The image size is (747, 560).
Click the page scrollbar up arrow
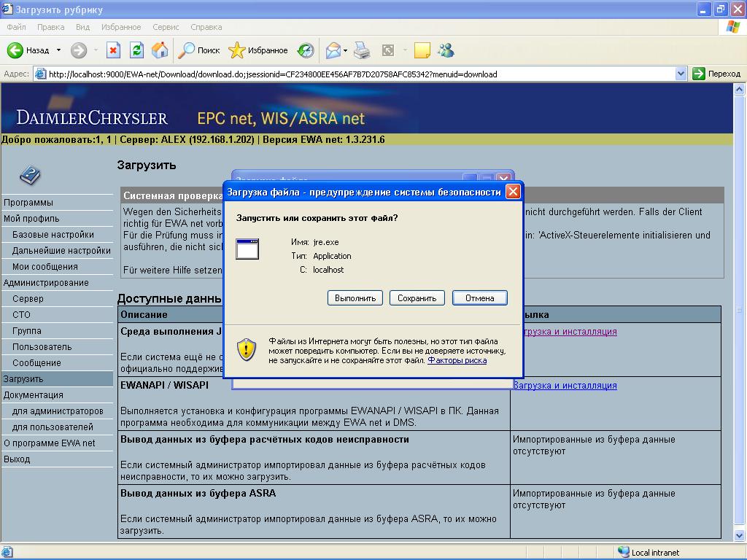coord(740,89)
